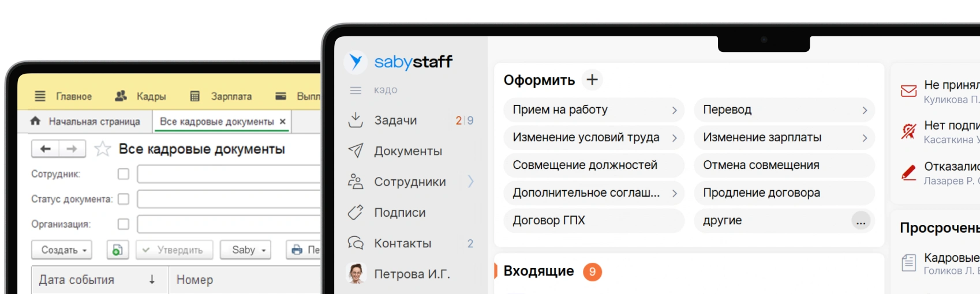The width and height of the screenshot is (980, 294).
Task: Expand Изменение условий труда chevron
Action: point(674,138)
